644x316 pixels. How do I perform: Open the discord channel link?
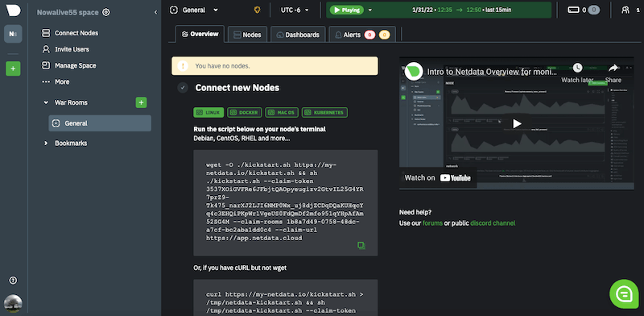click(493, 223)
